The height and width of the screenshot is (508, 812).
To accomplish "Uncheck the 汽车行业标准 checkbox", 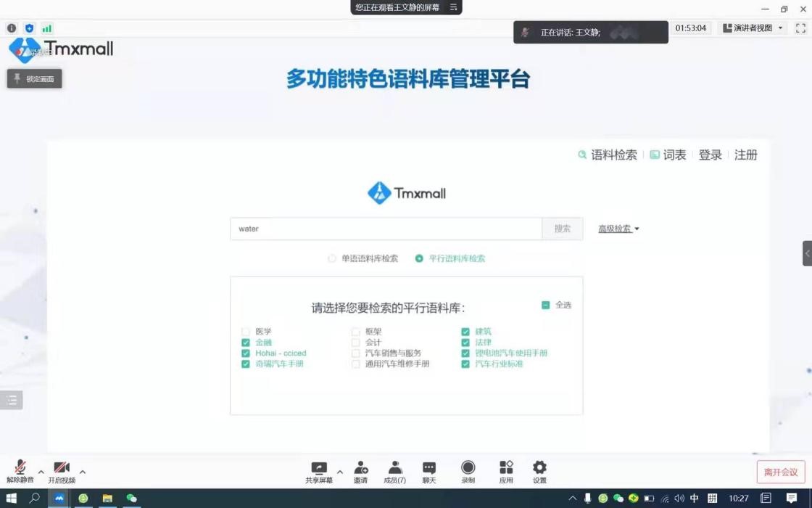I will pos(465,364).
